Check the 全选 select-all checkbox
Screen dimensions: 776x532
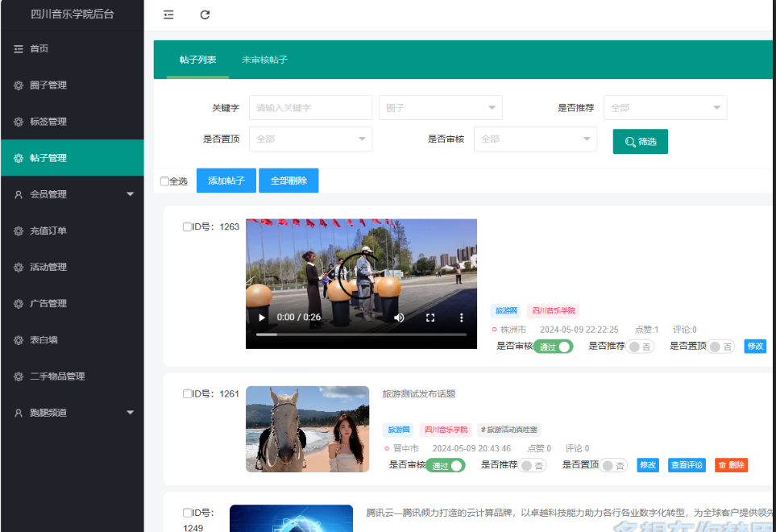(164, 181)
